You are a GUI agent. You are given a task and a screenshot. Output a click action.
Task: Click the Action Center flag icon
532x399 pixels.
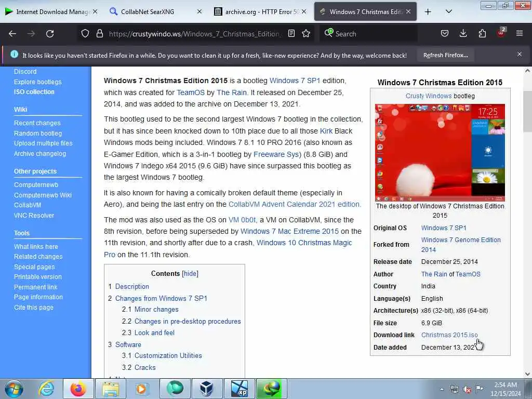pos(479,389)
